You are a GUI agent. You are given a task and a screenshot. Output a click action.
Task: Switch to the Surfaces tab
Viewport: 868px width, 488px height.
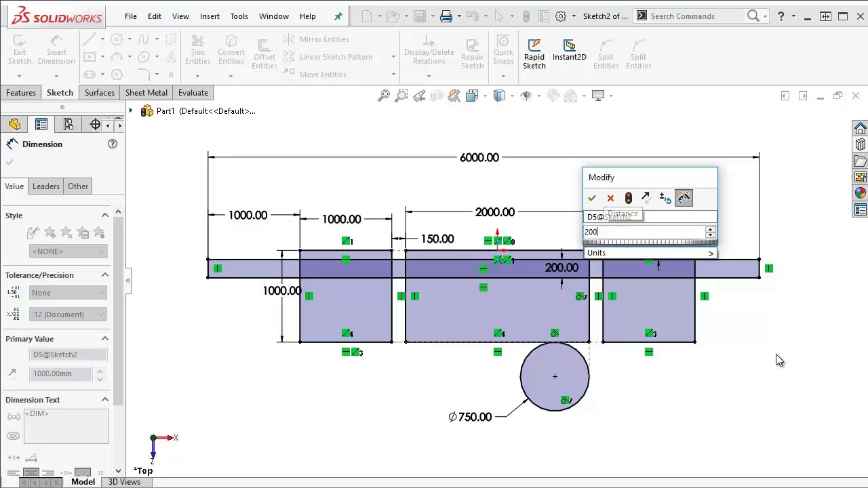(x=100, y=93)
